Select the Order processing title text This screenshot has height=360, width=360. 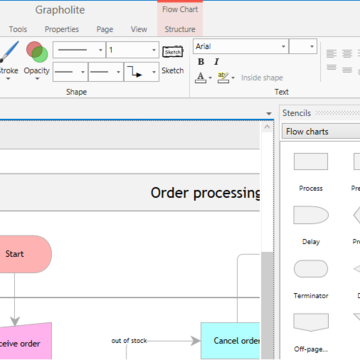[205, 193]
